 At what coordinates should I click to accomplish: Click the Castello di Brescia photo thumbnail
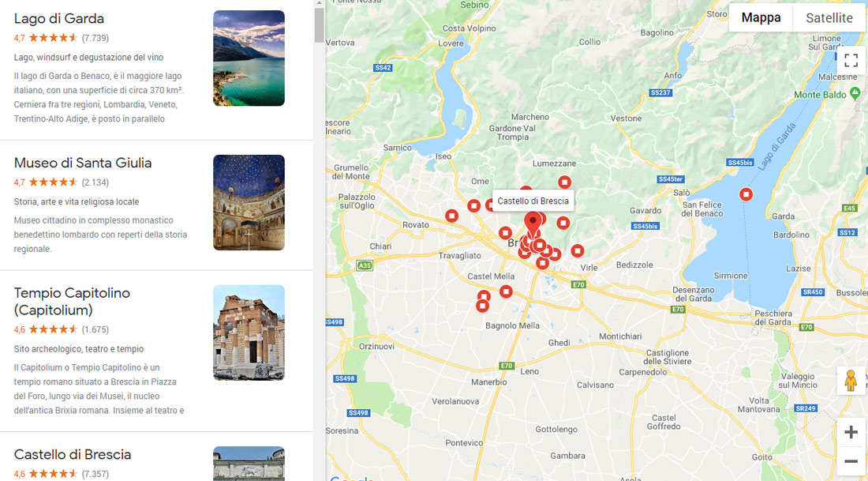pos(249,464)
